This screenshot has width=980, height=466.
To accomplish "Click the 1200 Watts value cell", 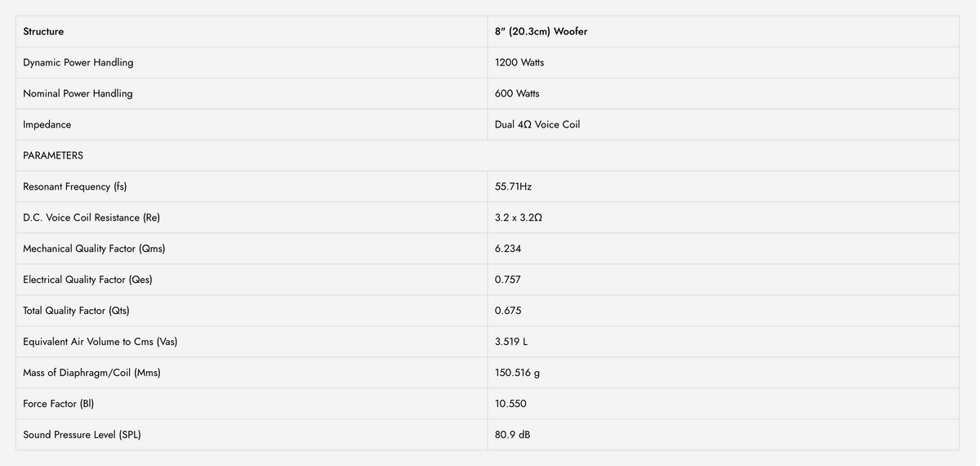I will [x=724, y=62].
